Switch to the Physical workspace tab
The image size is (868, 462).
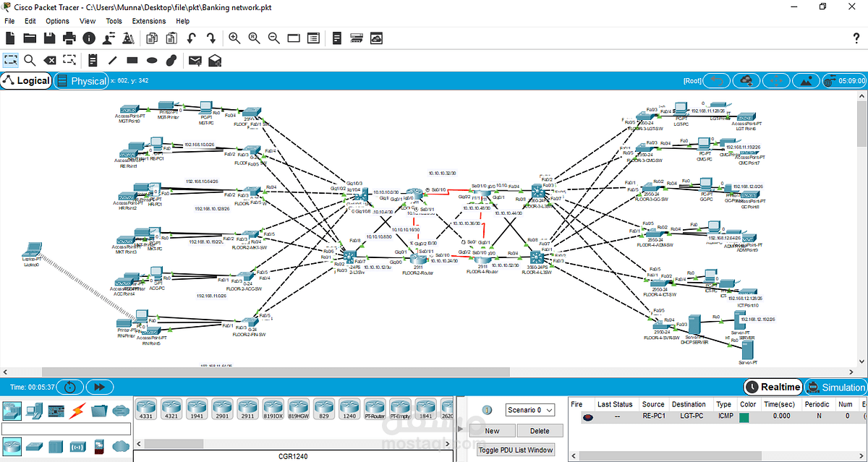(82, 81)
